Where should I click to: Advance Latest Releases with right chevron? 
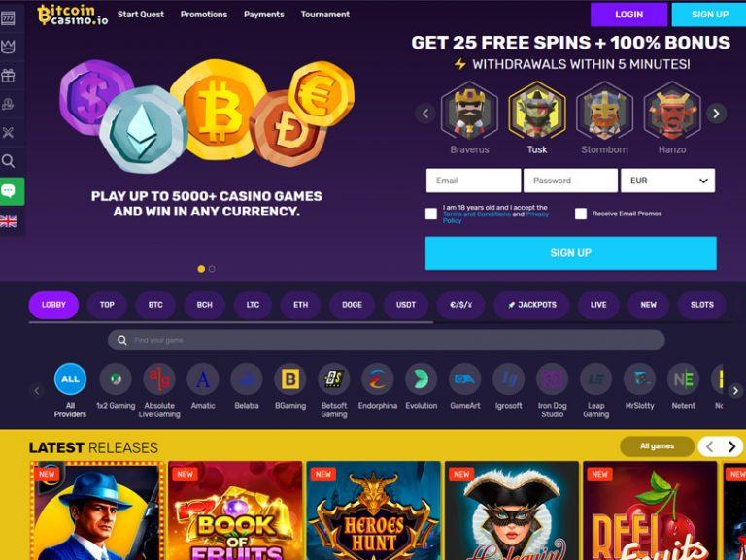(x=731, y=446)
